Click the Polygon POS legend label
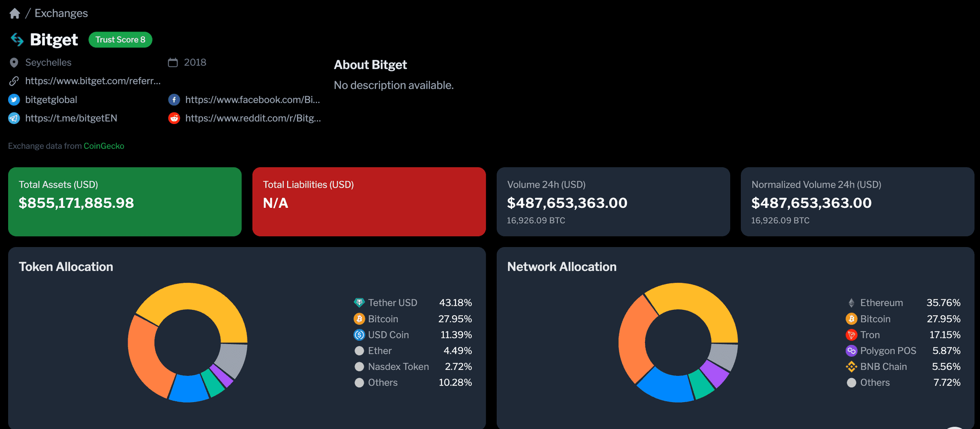Viewport: 980px width, 429px height. [888, 351]
